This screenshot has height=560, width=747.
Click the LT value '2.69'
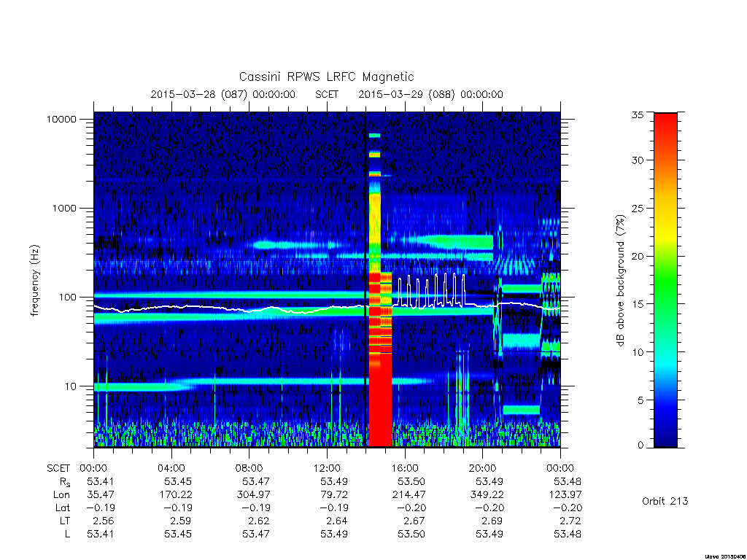[x=492, y=521]
